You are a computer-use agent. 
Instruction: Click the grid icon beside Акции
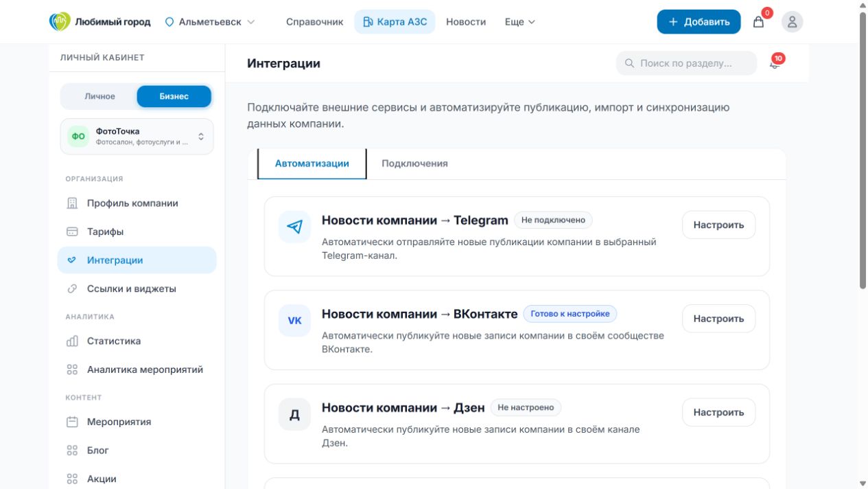click(72, 479)
